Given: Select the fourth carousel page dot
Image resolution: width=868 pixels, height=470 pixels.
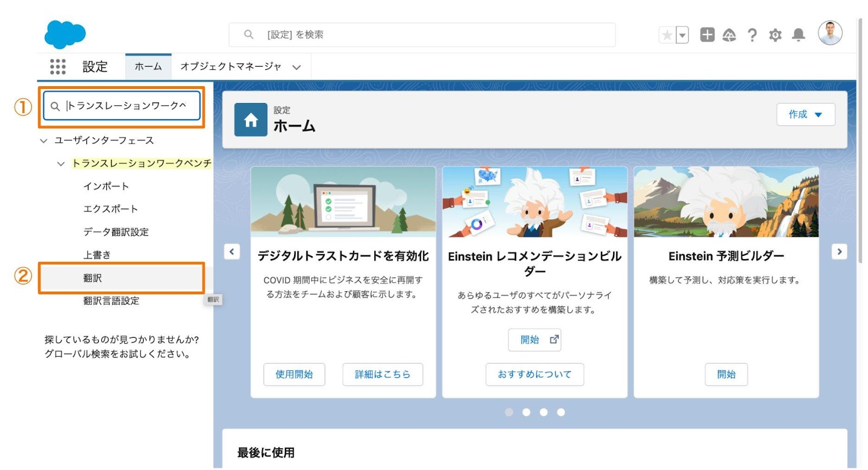Looking at the screenshot, I should 561,413.
